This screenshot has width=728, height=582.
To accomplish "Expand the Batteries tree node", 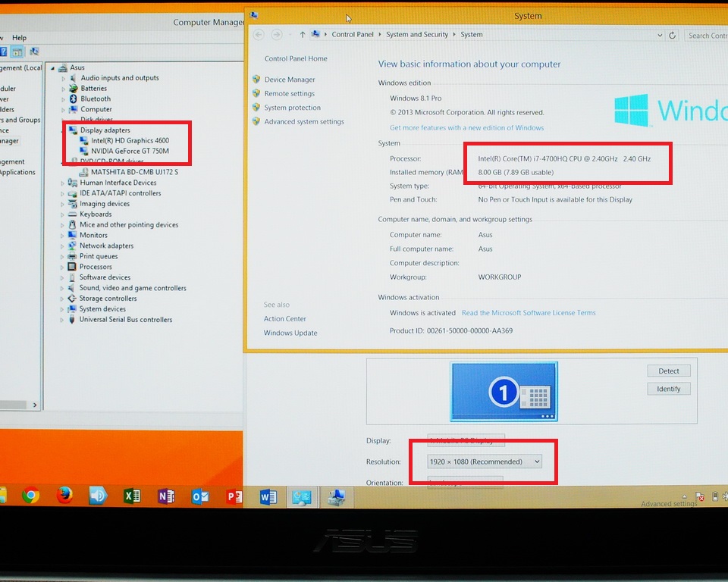I will (x=64, y=89).
